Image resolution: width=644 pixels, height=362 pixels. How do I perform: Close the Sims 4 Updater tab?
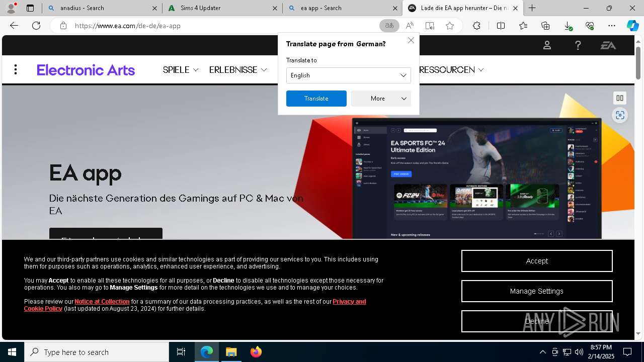tap(275, 8)
